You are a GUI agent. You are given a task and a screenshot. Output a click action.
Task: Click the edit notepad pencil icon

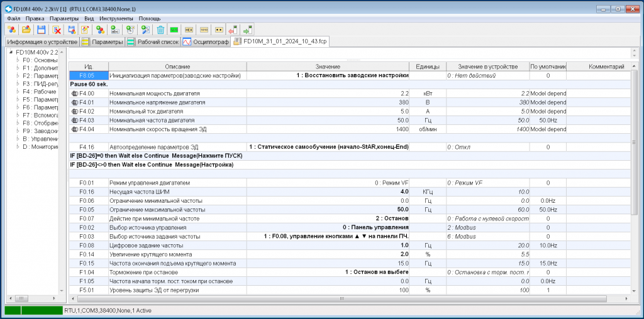pyautogui.click(x=85, y=30)
